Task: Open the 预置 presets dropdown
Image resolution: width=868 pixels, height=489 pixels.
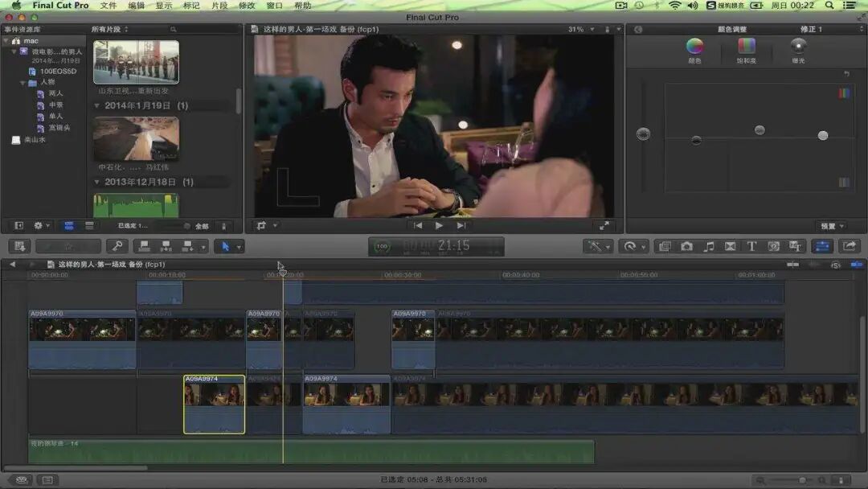Action: pos(833,226)
